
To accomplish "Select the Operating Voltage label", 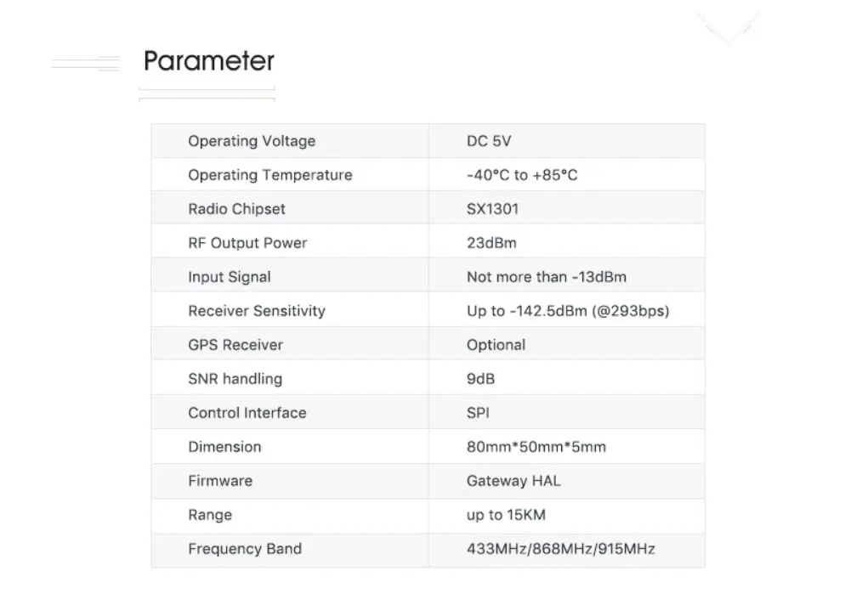I will [x=252, y=141].
